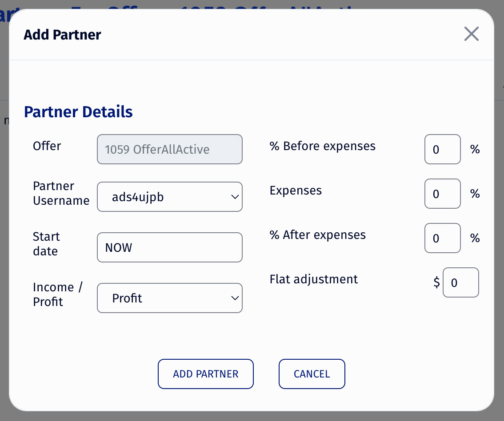504x421 pixels.
Task: Click the Add Partner title text
Action: tap(62, 35)
